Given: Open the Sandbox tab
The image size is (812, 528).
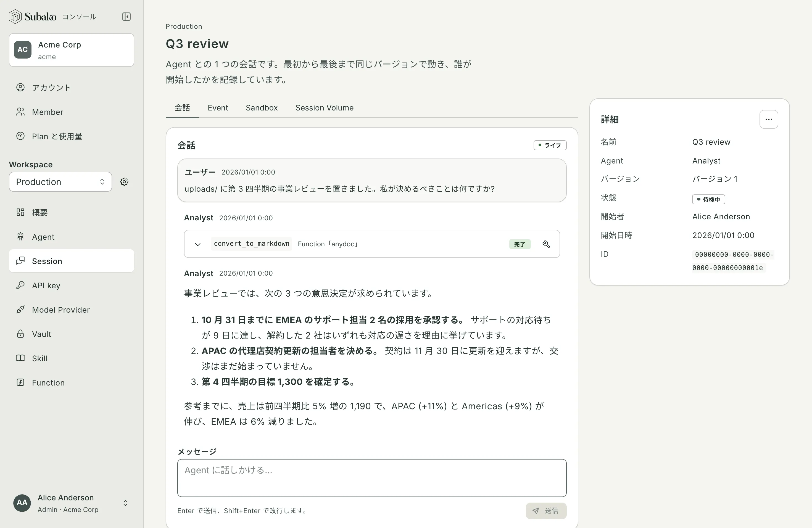Looking at the screenshot, I should pyautogui.click(x=262, y=108).
